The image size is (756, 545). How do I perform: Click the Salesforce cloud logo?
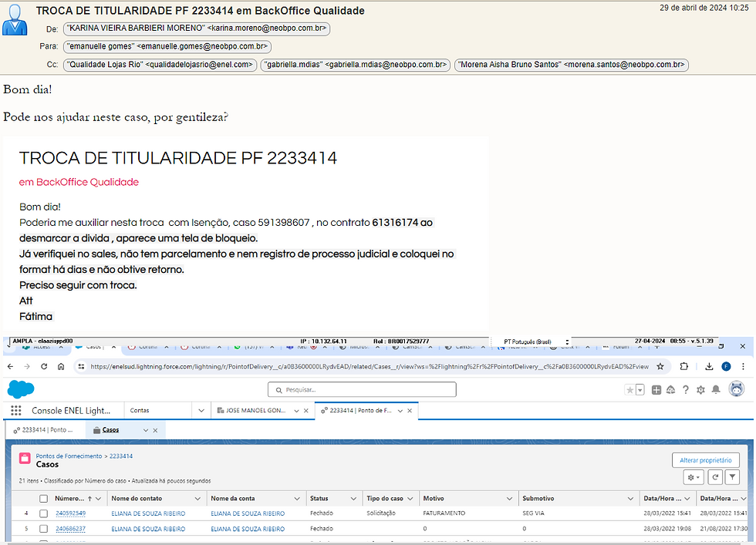click(21, 389)
